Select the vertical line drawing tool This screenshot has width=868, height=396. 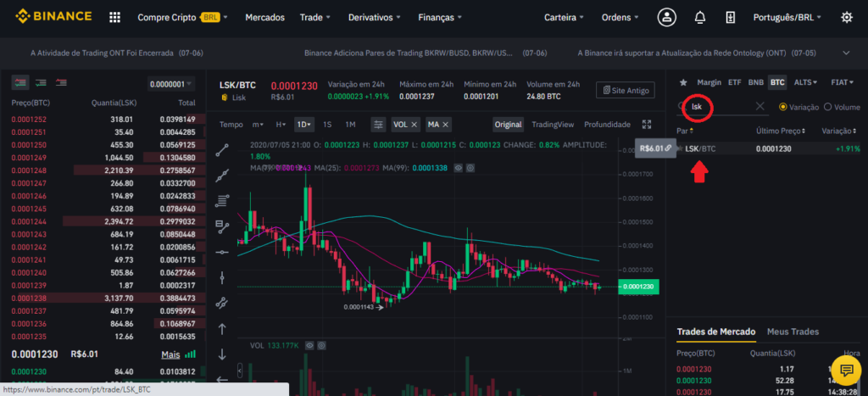point(222,277)
